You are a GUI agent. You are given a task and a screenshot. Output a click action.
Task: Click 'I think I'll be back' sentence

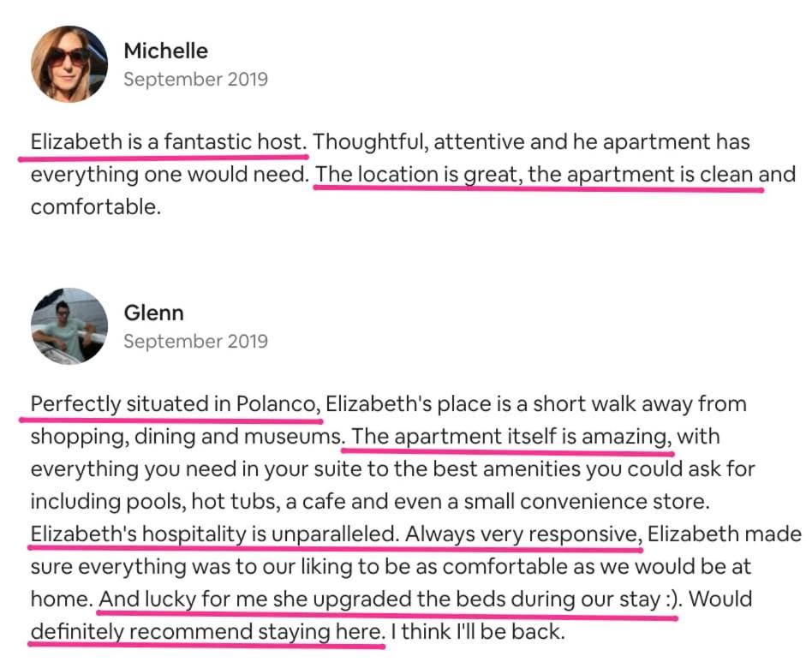(477, 632)
